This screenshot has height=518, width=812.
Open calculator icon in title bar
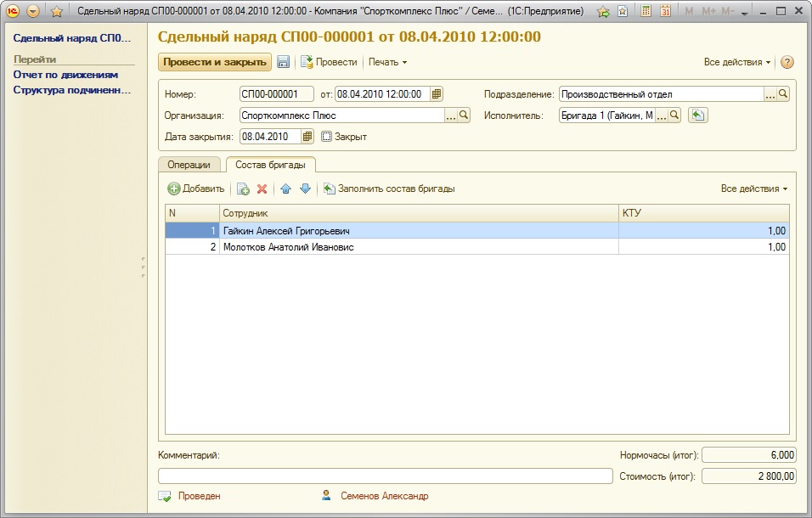(x=646, y=12)
